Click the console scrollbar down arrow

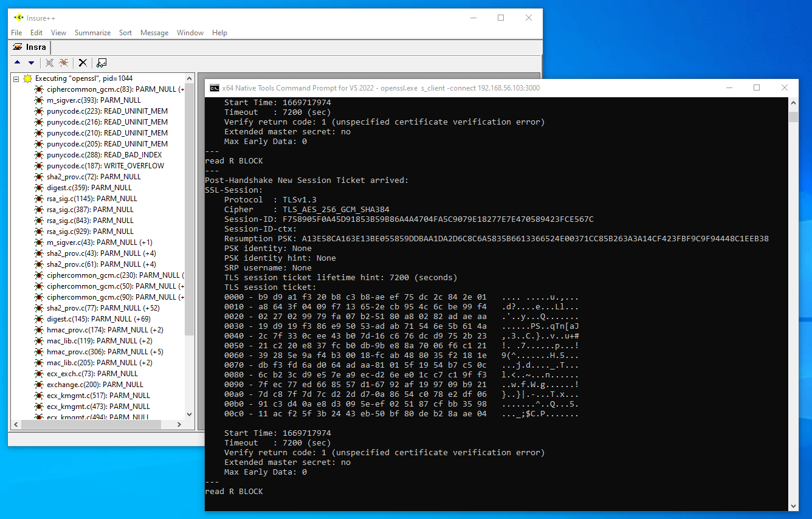(794, 506)
